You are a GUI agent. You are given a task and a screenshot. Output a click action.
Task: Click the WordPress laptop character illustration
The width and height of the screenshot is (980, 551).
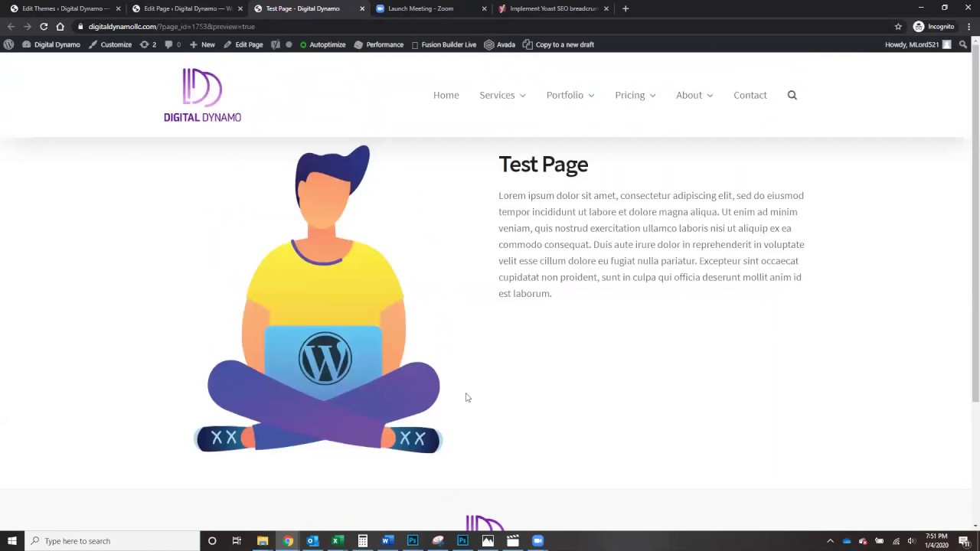[318, 298]
